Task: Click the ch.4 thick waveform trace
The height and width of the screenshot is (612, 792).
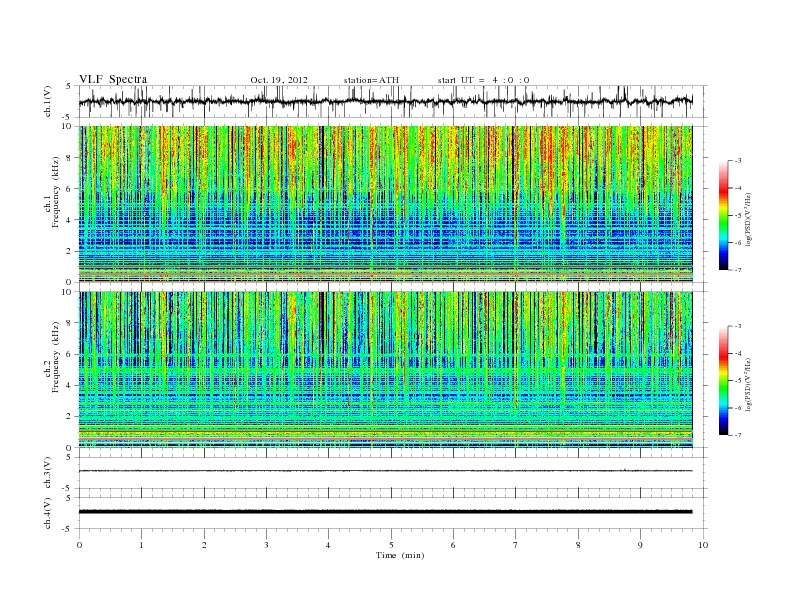Action: (386, 512)
